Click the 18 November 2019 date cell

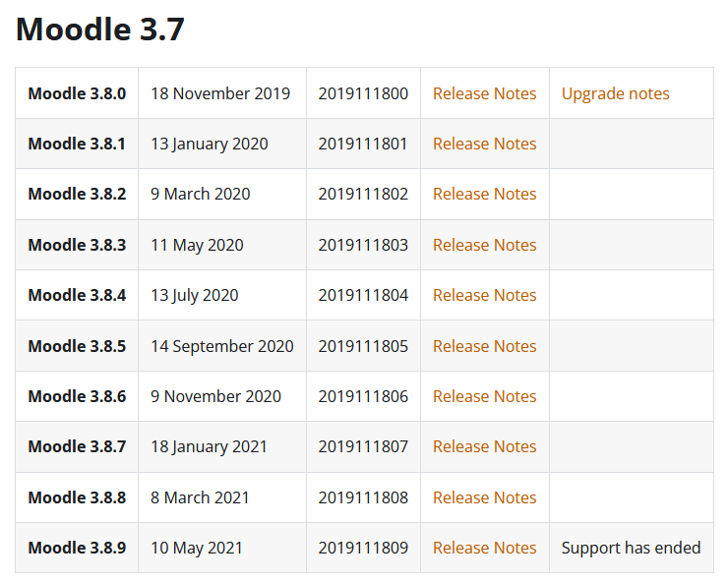[x=220, y=93]
